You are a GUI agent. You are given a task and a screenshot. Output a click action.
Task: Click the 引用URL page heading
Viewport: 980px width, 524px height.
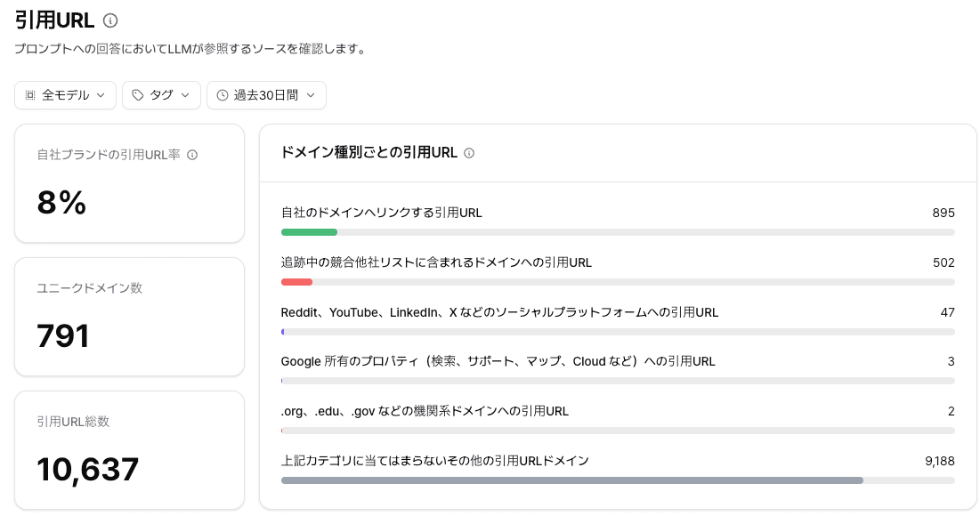[54, 20]
